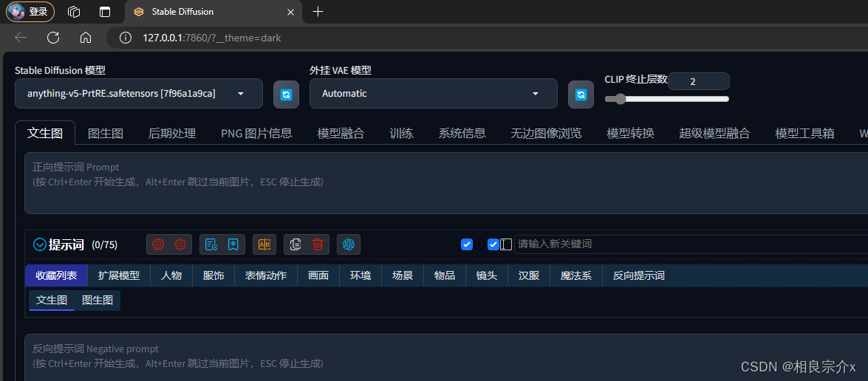Open the tab actions menu icon

pyautogui.click(x=105, y=12)
